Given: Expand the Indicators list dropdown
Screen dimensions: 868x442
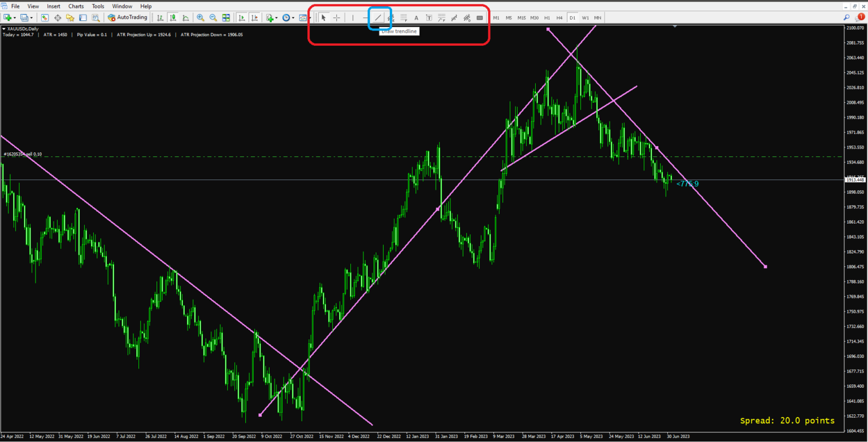Looking at the screenshot, I should click(x=276, y=17).
